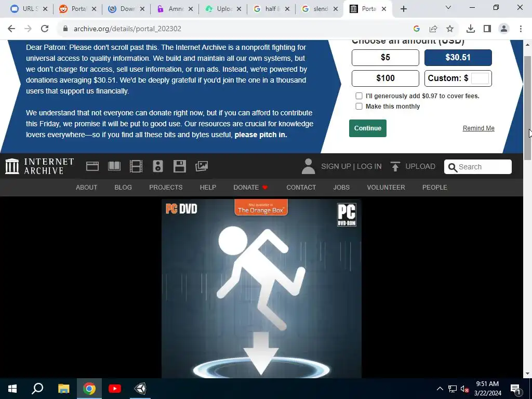Image resolution: width=532 pixels, height=399 pixels.
Task: Open the BLOG menu item
Action: point(123,187)
